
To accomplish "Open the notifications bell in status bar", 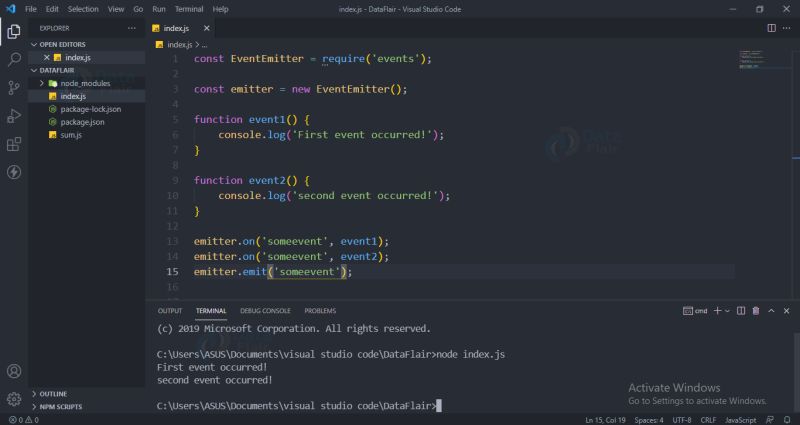I will pos(787,420).
